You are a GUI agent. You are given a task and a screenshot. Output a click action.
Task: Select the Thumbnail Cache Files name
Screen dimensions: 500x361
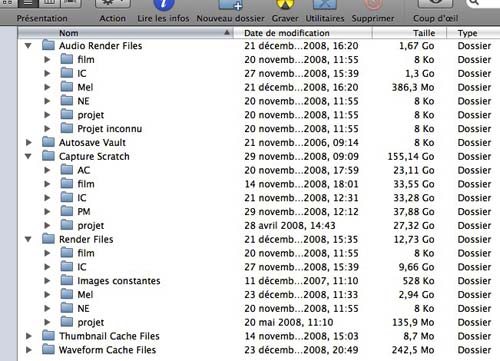[109, 336]
